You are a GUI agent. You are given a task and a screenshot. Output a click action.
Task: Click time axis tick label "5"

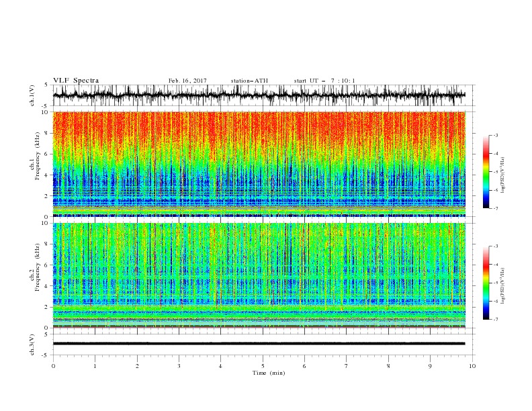[x=263, y=366]
